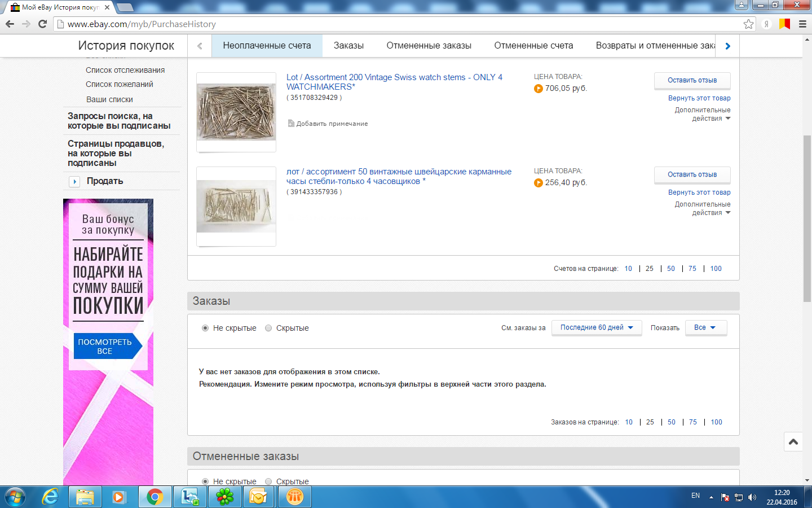Open Google Chrome from the taskbar

[x=155, y=497]
